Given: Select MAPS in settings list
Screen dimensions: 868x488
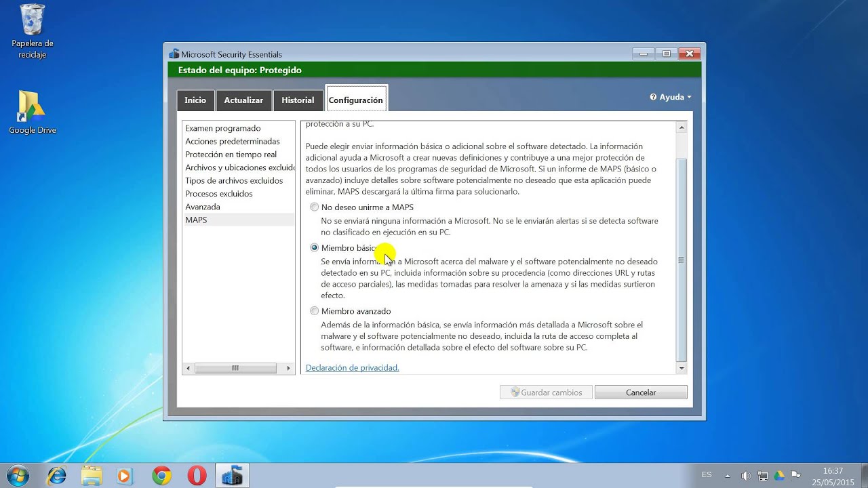Looking at the screenshot, I should [239, 220].
